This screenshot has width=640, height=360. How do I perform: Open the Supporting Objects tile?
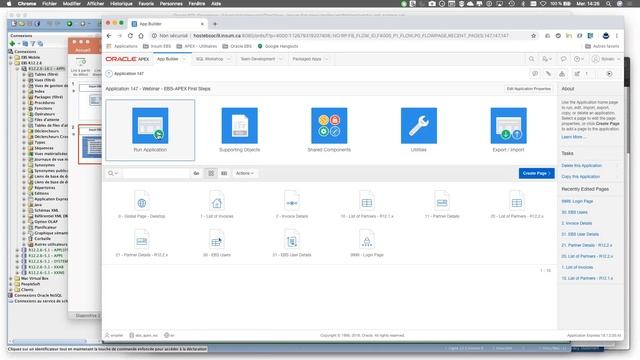click(240, 130)
